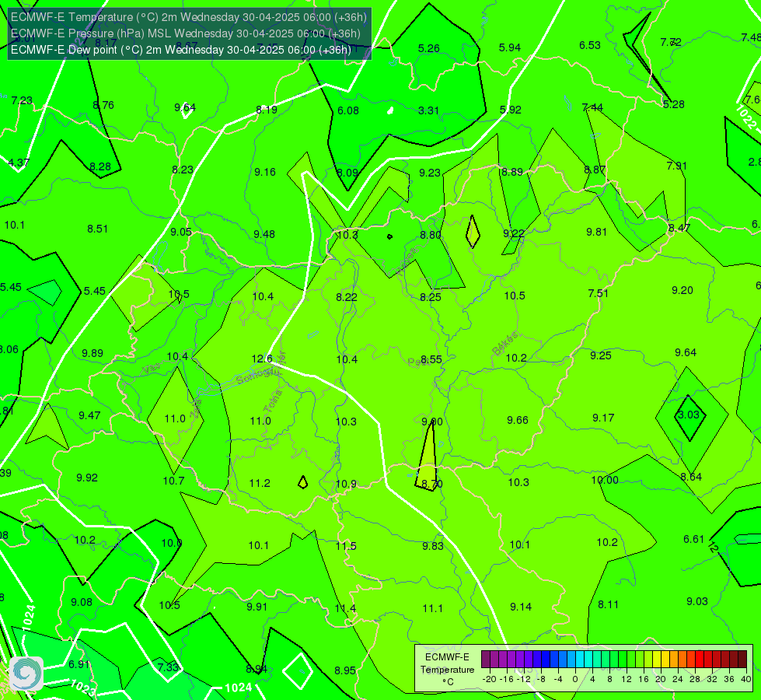Click the 7.51 temperature value

point(598,293)
